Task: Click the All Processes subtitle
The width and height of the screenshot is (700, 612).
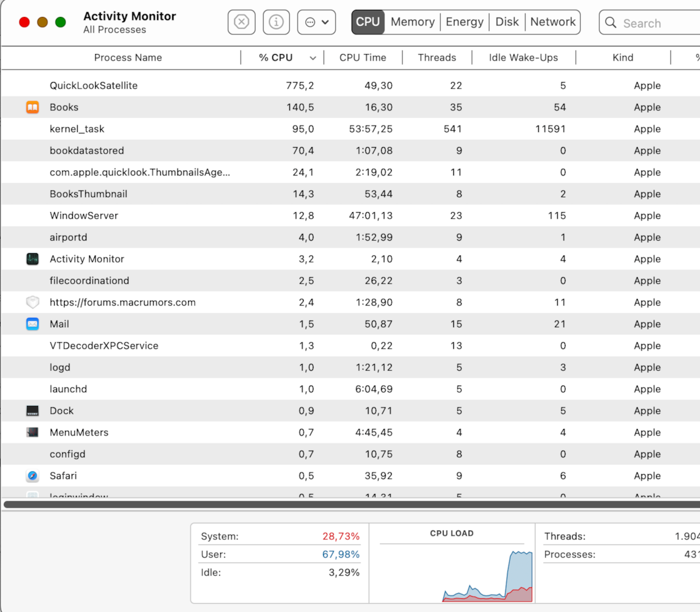Action: tap(115, 30)
